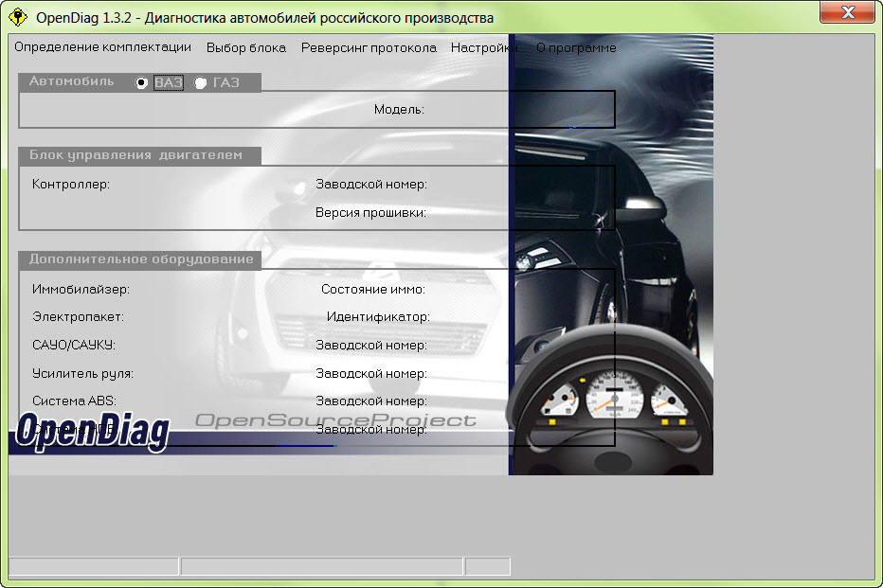The height and width of the screenshot is (588, 883).
Task: Click the leftmost status bar panel
Action: pos(94,566)
